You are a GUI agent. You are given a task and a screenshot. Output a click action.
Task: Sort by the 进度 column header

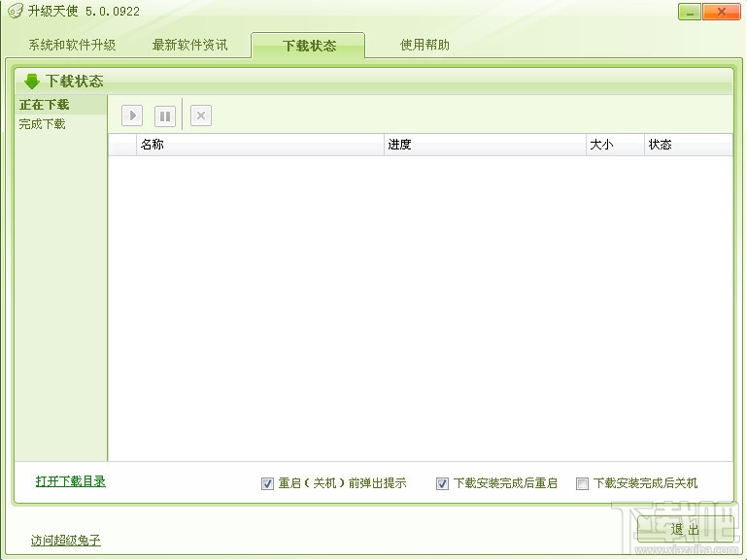(485, 145)
